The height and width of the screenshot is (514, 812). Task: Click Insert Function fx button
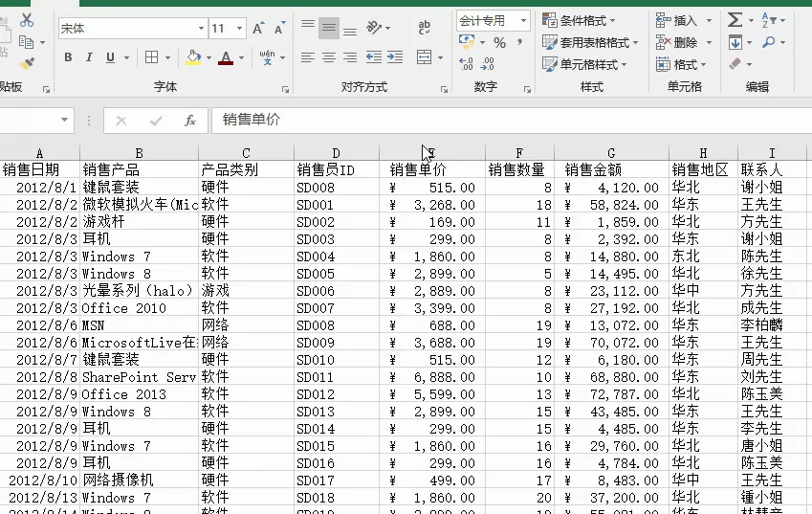coord(190,121)
